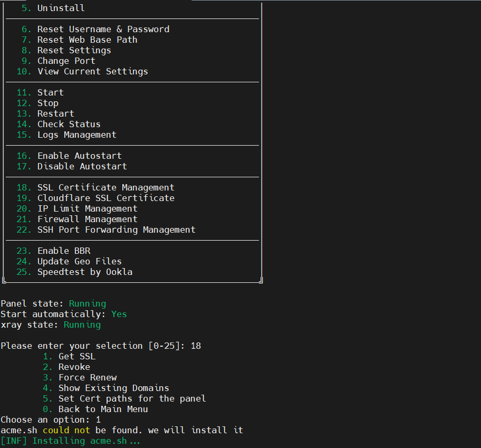Click the green Running panel state text
The width and height of the screenshot is (481, 448).
87,303
